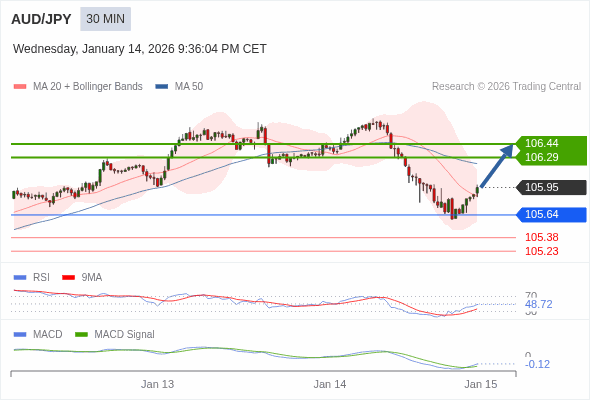590x400 pixels.
Task: Click the Jan 15 axis label
Action: 481,384
